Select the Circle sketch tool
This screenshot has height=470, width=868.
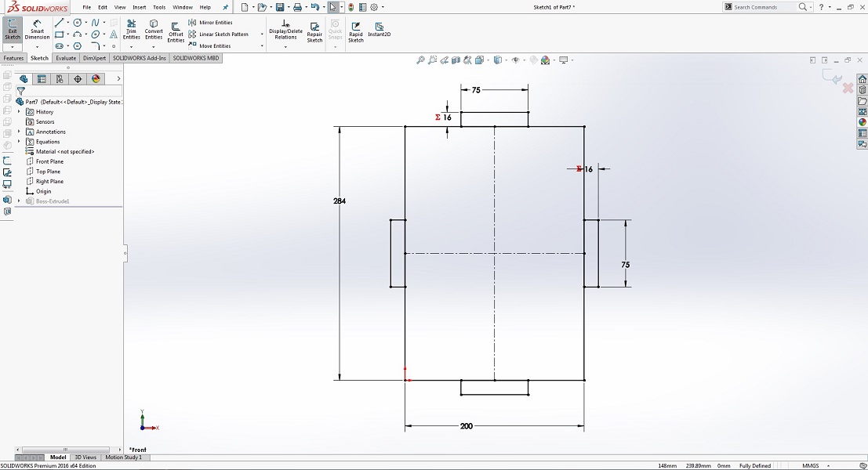[x=78, y=23]
